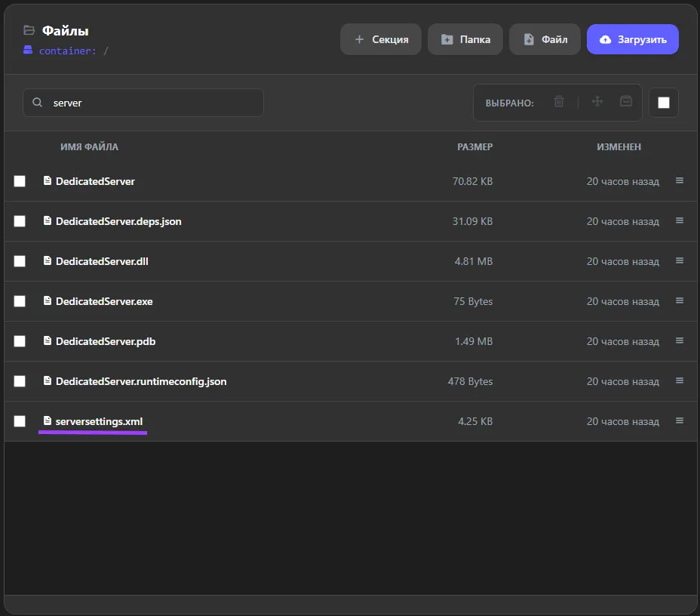Check the DedicatedServer file checkbox

20,181
